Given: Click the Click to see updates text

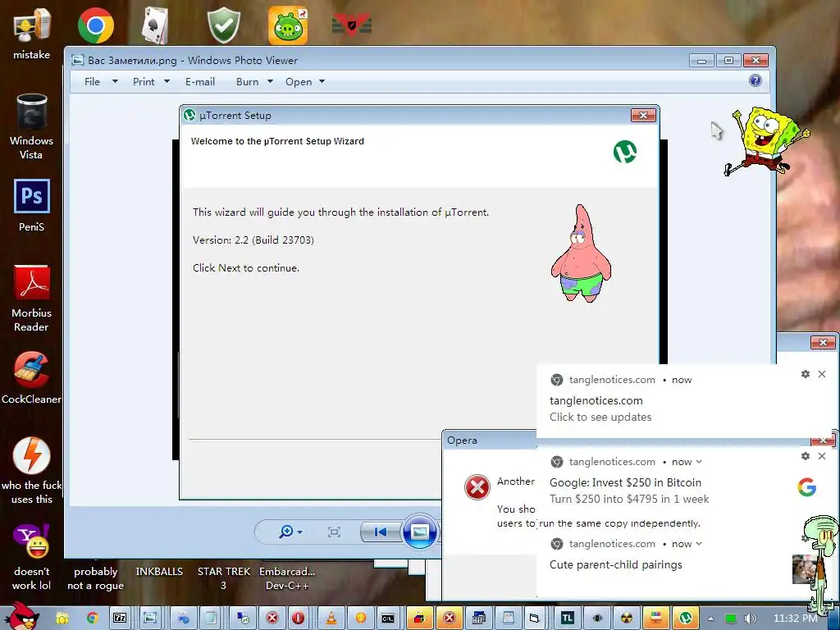Looking at the screenshot, I should click(x=600, y=417).
